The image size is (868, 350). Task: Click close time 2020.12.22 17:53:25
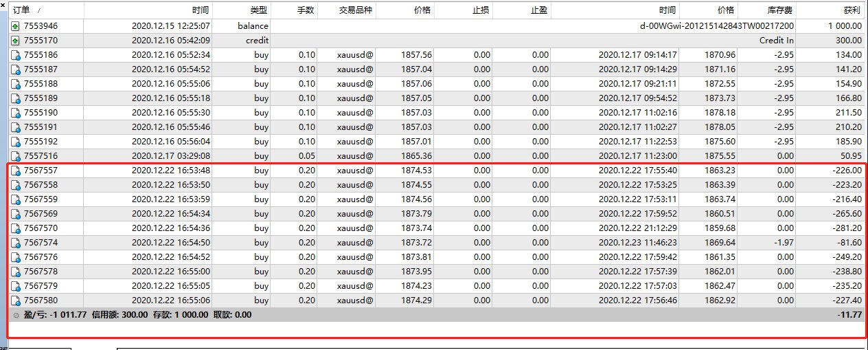point(638,185)
